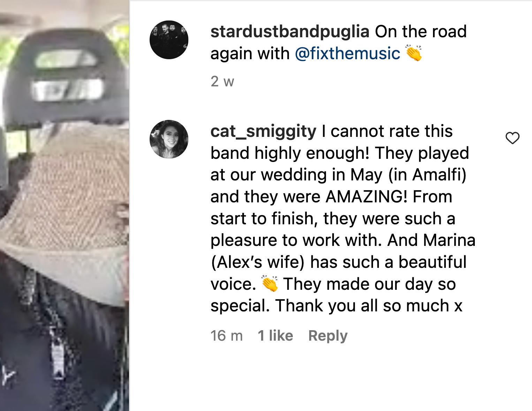Image resolution: width=532 pixels, height=411 pixels.
Task: Like cat_smiggity's comment with the heart icon
Action: pyautogui.click(x=512, y=138)
